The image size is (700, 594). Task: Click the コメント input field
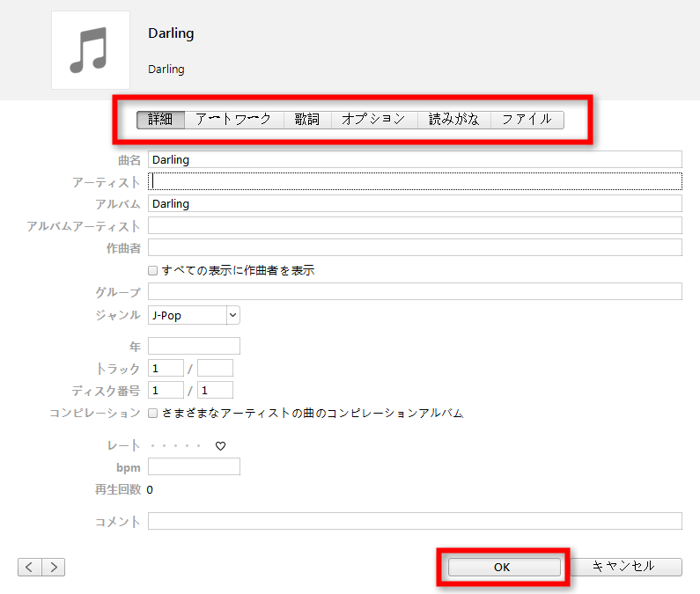pos(415,521)
